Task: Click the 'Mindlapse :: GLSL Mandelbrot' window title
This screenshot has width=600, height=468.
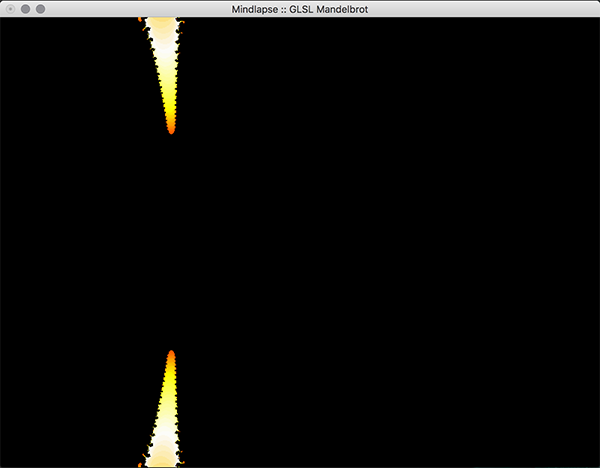Action: [299, 8]
